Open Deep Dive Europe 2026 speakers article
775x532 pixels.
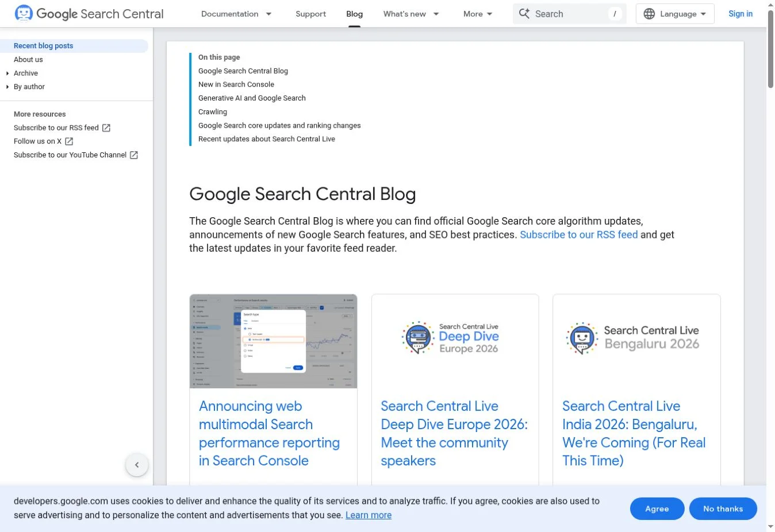[454, 433]
